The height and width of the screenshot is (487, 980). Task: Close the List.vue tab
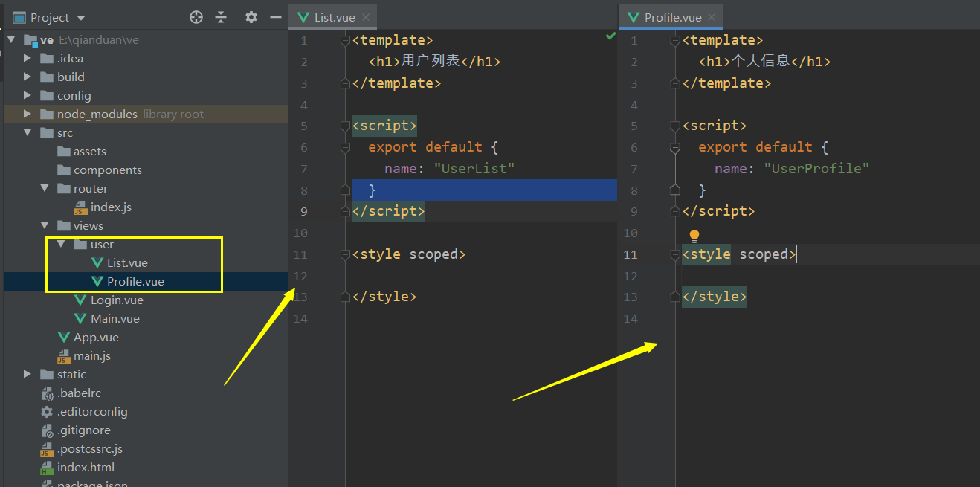[367, 17]
